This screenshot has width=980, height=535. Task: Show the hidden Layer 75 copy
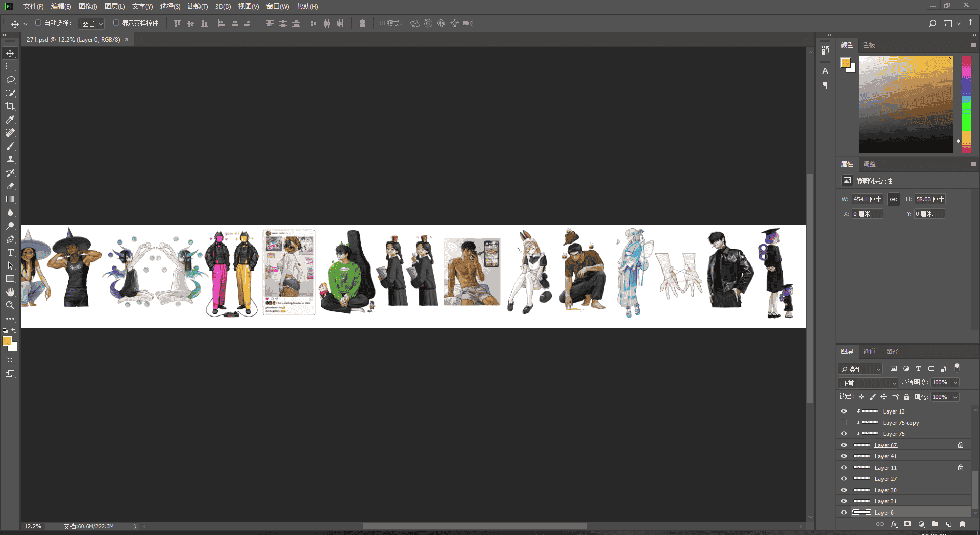tap(844, 423)
